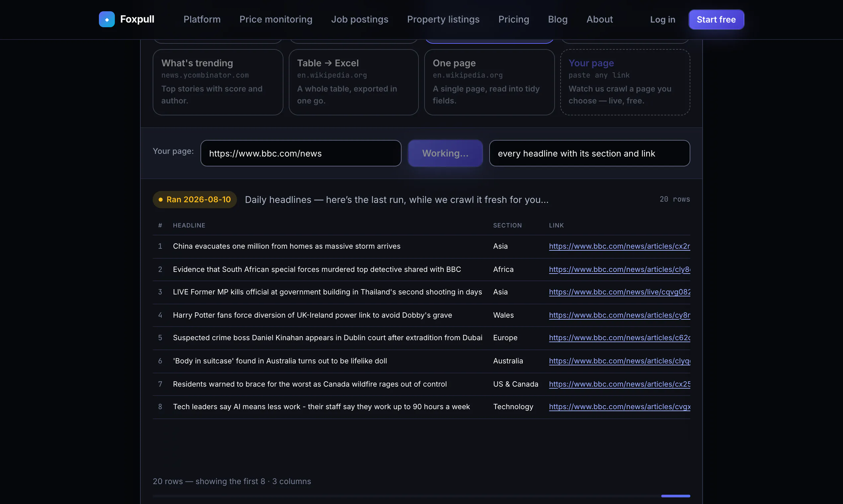
Task: Go to Price monitoring page
Action: tap(276, 19)
